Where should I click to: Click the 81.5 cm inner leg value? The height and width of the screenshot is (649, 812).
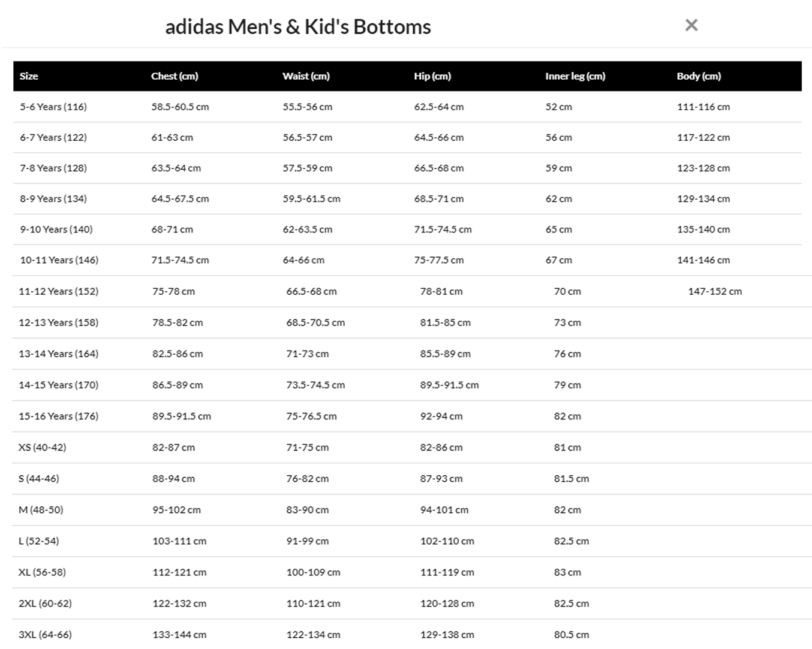(x=572, y=479)
